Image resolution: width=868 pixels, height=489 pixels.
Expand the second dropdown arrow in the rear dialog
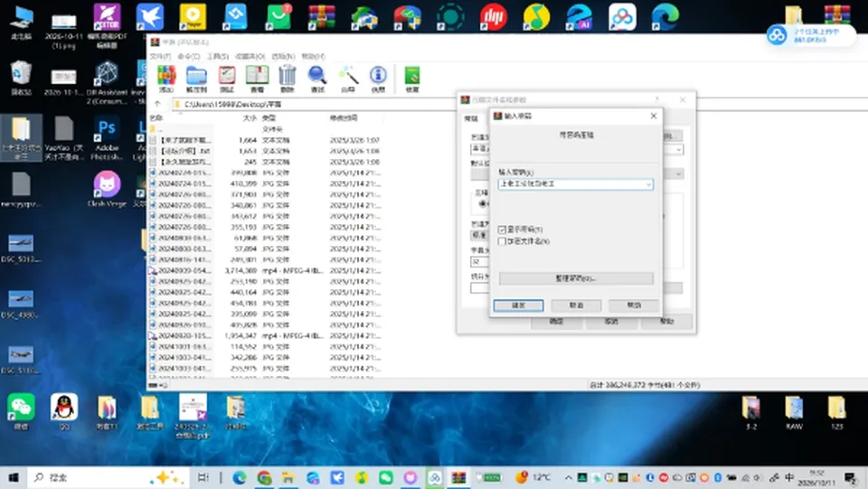pyautogui.click(x=679, y=174)
